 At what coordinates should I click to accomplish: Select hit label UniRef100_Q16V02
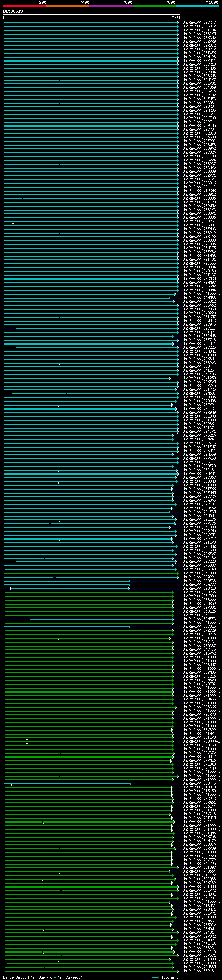click(199, 654)
